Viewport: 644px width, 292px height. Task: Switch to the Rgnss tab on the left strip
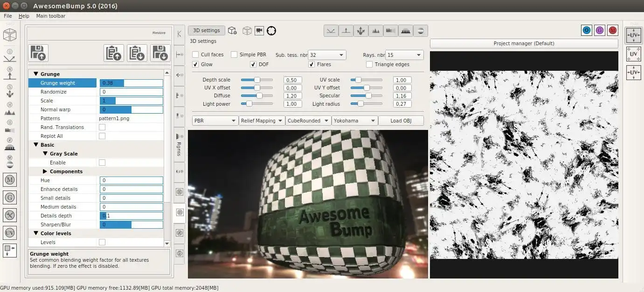pyautogui.click(x=179, y=149)
